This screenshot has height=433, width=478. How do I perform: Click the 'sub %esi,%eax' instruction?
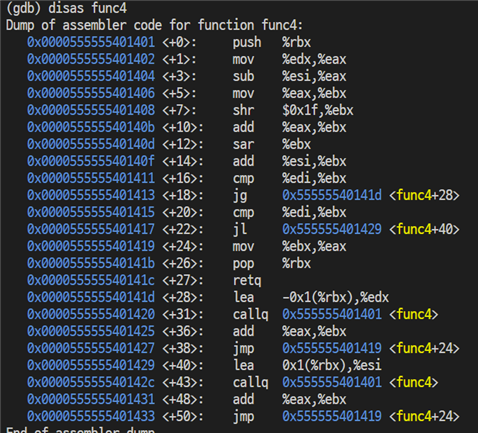(289, 76)
